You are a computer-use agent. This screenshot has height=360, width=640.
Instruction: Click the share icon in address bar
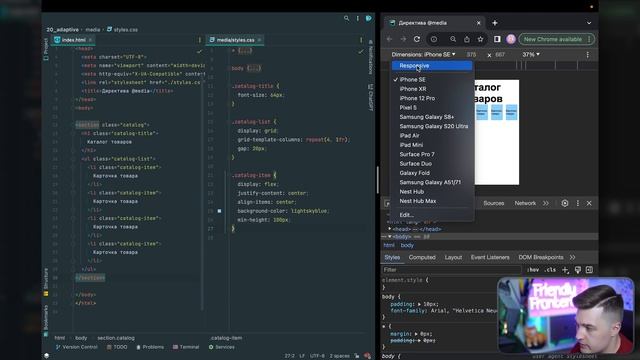point(467,39)
